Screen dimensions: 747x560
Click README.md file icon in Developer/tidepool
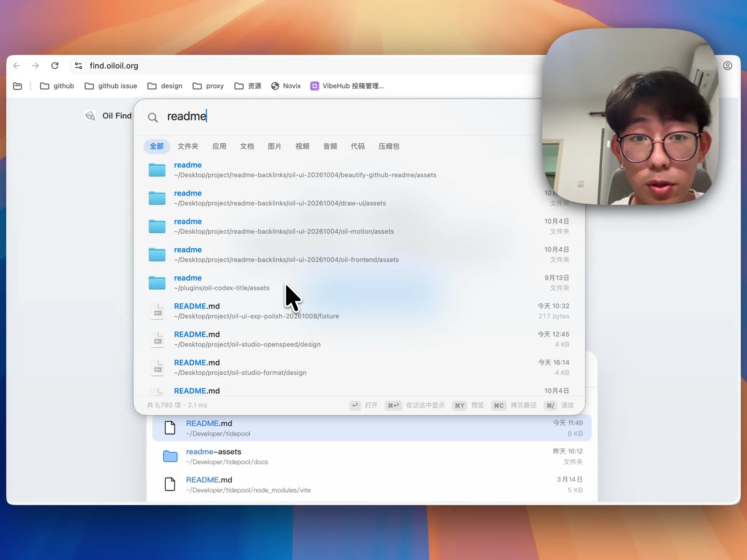pyautogui.click(x=170, y=428)
